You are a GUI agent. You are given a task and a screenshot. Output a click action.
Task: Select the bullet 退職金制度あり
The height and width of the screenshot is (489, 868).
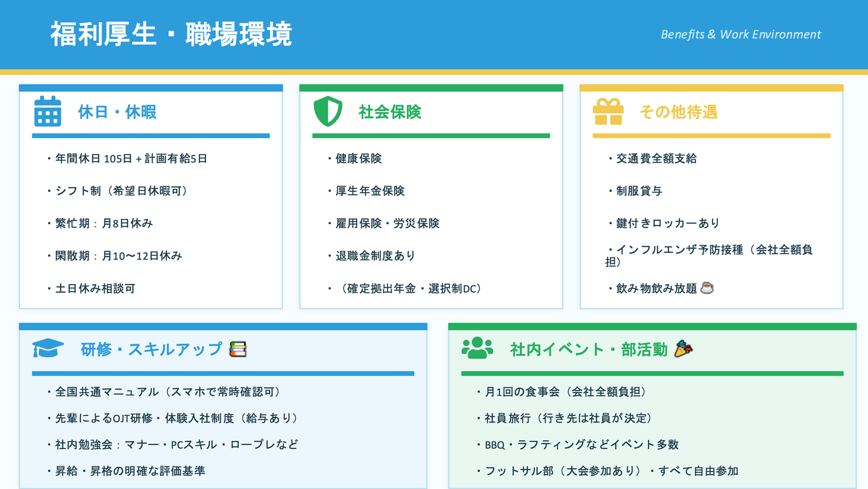click(371, 256)
